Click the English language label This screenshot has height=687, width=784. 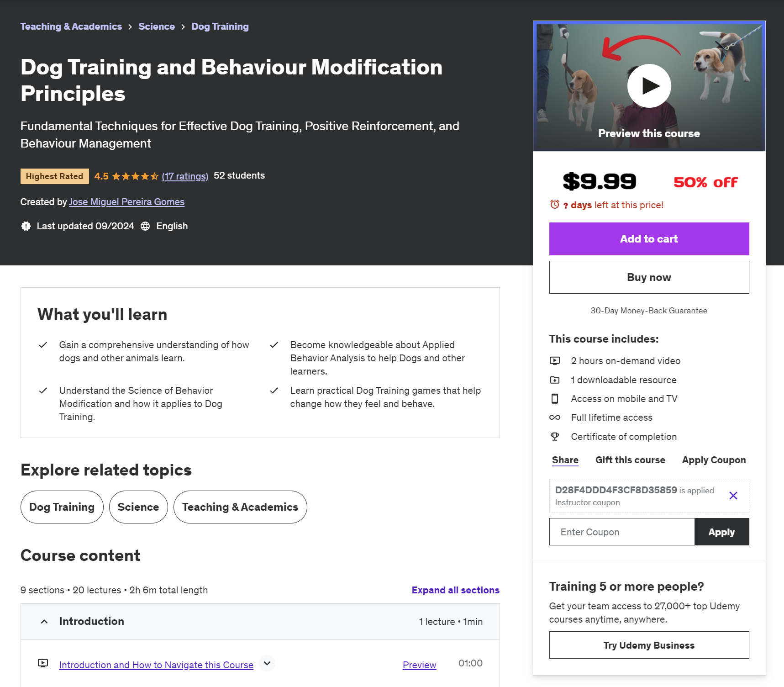[172, 226]
